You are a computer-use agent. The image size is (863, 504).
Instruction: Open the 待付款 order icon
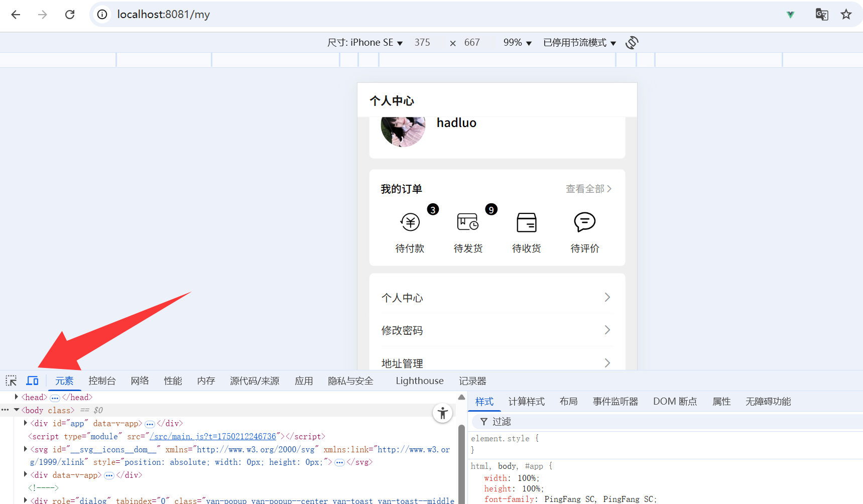[x=410, y=222]
